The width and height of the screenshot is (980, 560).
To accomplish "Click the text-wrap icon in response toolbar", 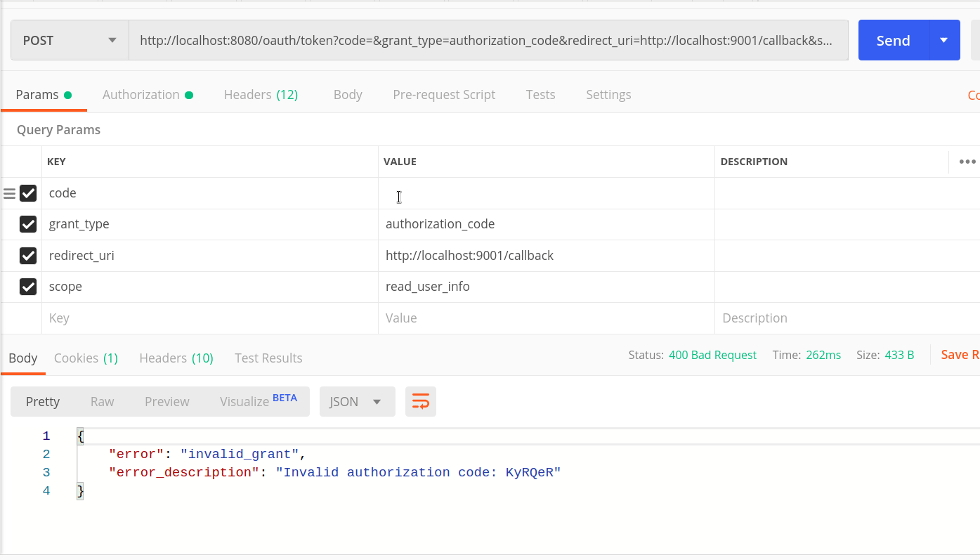I will pyautogui.click(x=420, y=401).
